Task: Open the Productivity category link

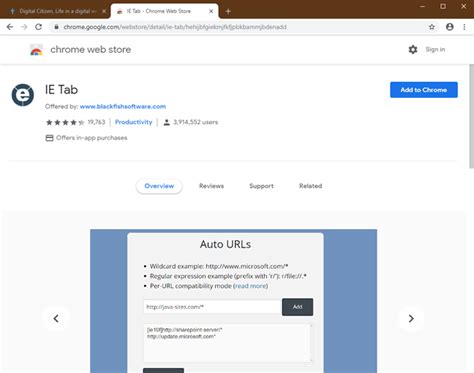Action: (x=133, y=122)
